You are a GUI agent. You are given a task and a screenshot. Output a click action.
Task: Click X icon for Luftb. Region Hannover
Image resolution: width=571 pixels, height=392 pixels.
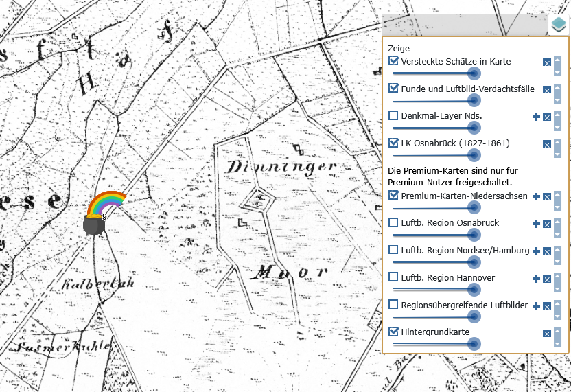pyautogui.click(x=547, y=279)
